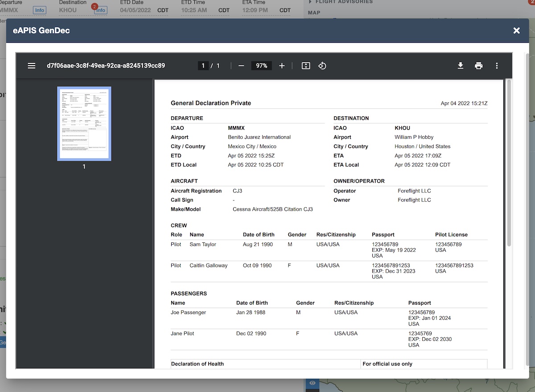Open the Departure Info button behind dialog
Screen dimensions: 535x392
coord(40,10)
